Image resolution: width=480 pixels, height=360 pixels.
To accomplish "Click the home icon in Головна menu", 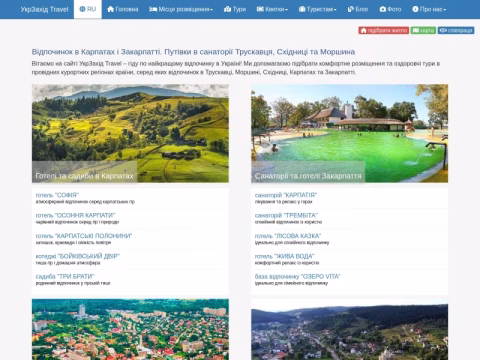I will click(110, 9).
